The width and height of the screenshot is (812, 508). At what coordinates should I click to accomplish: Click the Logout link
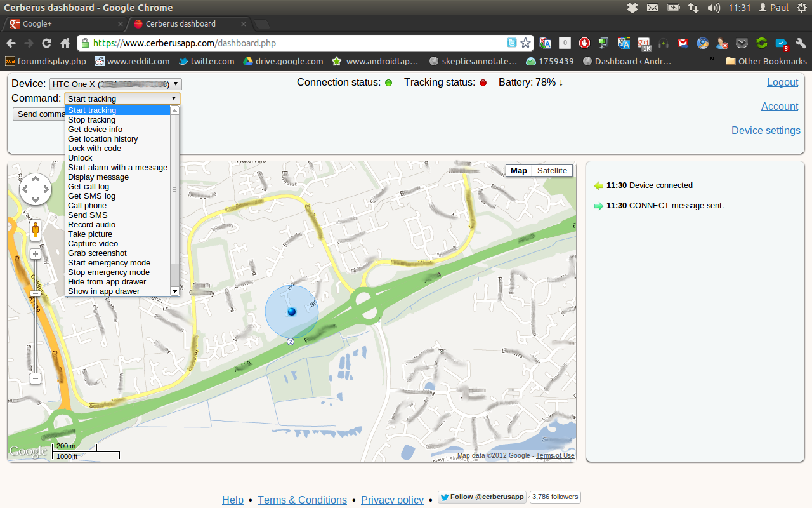tap(782, 82)
